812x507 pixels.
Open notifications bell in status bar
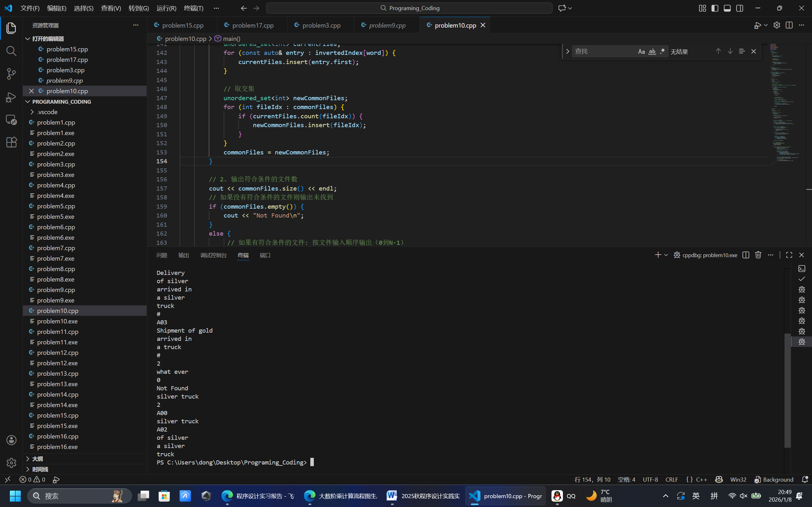(805, 479)
